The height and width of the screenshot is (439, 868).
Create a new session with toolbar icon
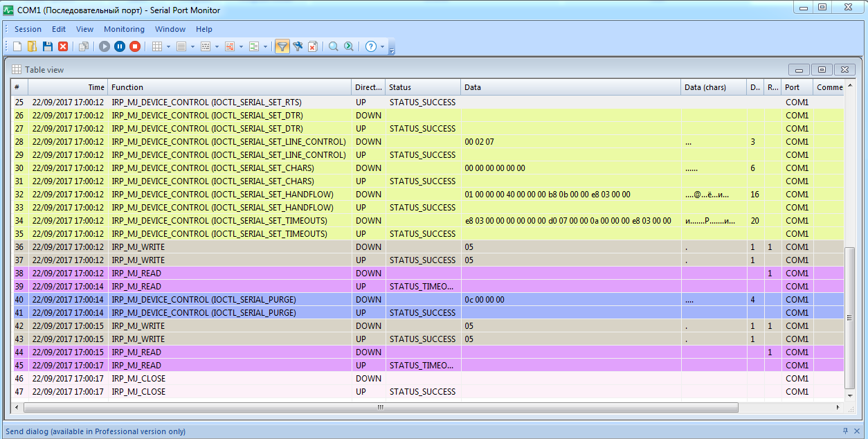pyautogui.click(x=17, y=46)
